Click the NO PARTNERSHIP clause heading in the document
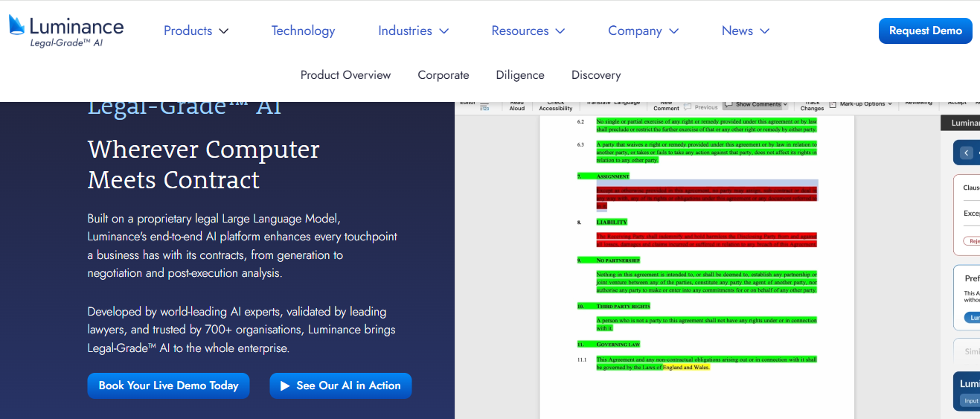 tap(618, 260)
